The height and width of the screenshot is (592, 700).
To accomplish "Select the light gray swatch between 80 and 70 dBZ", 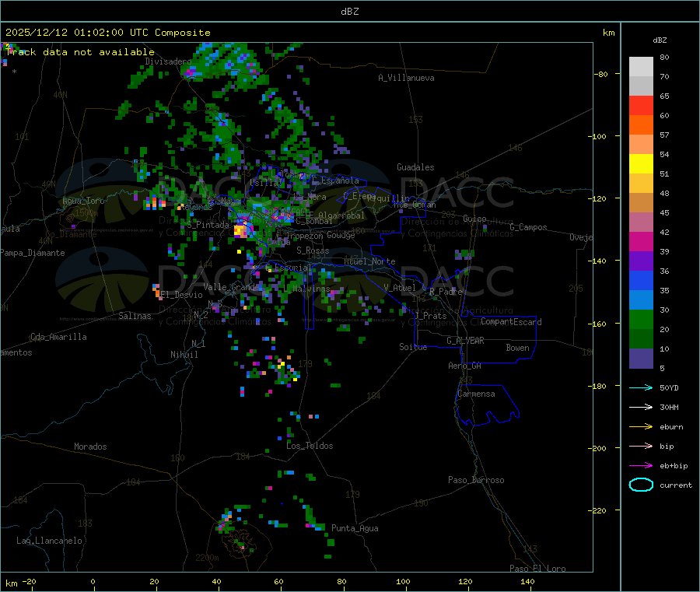I will 641,67.
